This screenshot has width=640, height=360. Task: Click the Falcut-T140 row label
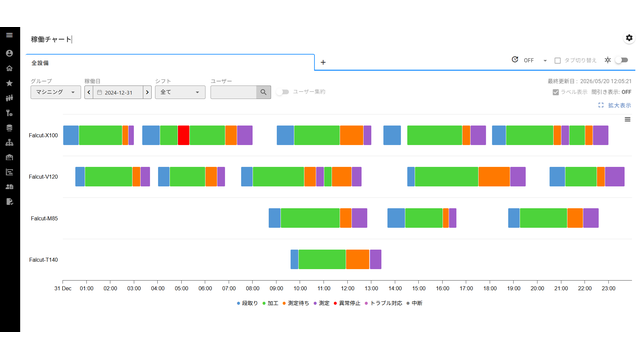43,260
